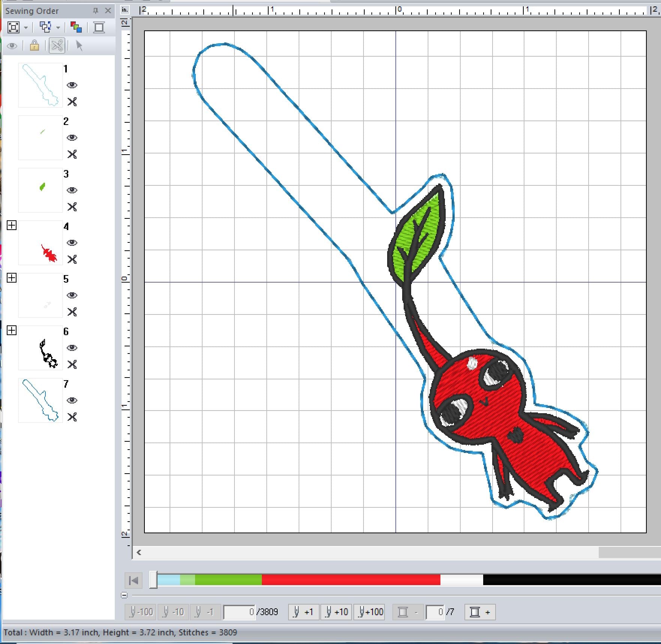Click the padlock lock icon
Image resolution: width=661 pixels, height=644 pixels.
coord(35,46)
